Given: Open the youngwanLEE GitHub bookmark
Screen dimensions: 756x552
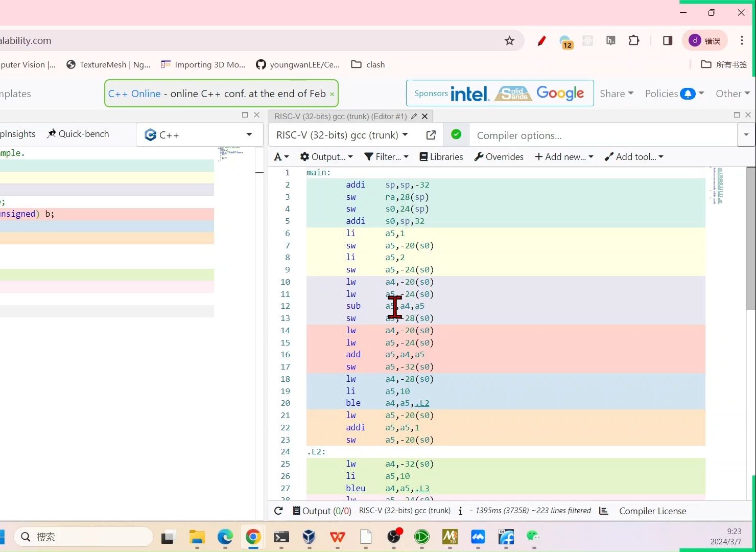Looking at the screenshot, I should (x=298, y=64).
